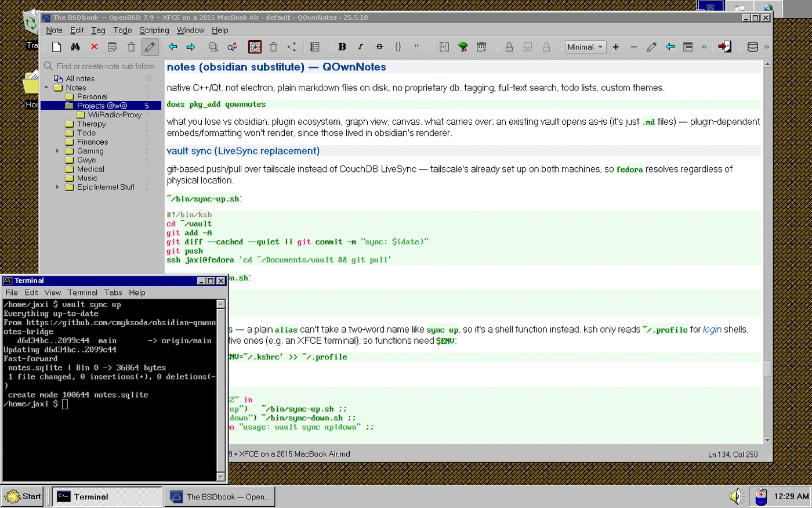The height and width of the screenshot is (508, 812).
Task: Go forward in note history with right arrow
Action: coord(190,47)
